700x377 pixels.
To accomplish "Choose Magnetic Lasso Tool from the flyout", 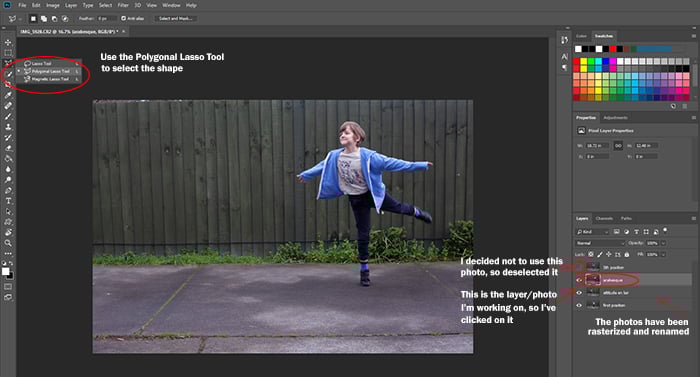I will 50,79.
